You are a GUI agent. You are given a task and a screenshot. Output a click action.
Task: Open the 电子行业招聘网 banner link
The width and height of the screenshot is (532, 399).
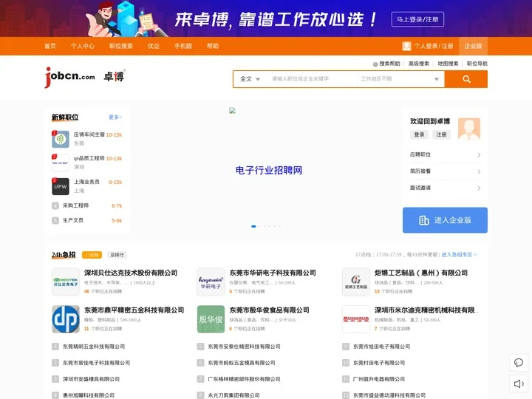coord(269,171)
